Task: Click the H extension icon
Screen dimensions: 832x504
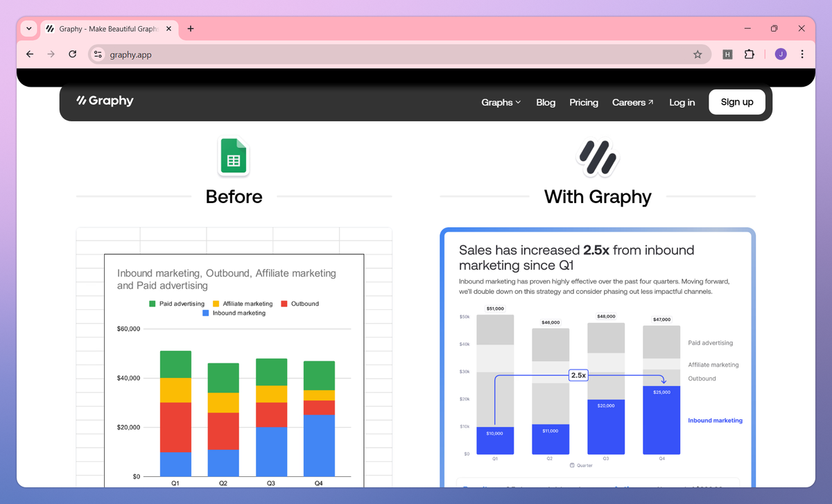Action: pyautogui.click(x=727, y=54)
